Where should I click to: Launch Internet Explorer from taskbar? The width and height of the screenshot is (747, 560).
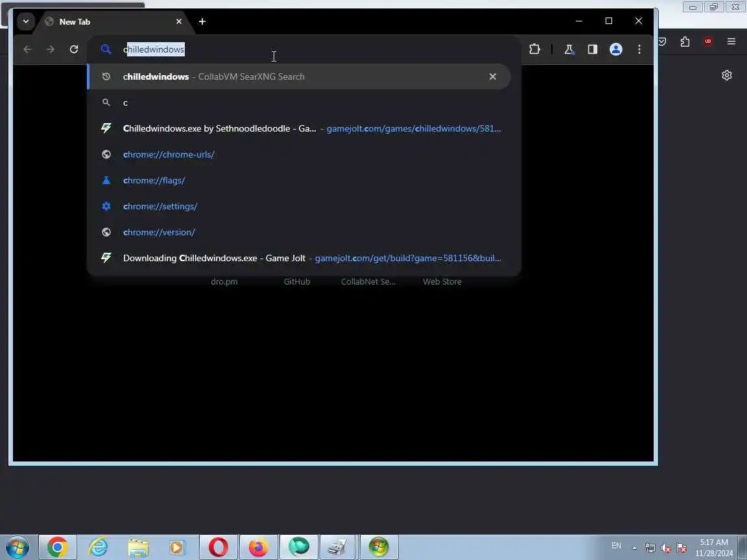point(98,547)
